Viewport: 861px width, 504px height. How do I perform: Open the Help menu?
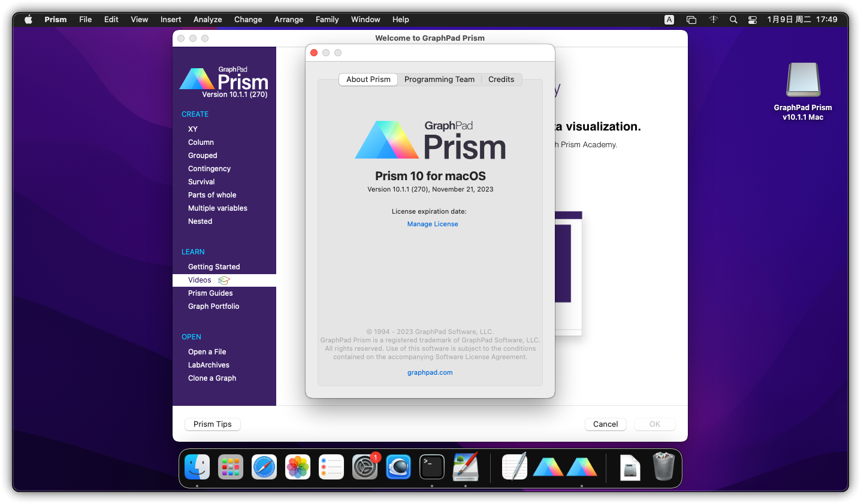401,20
